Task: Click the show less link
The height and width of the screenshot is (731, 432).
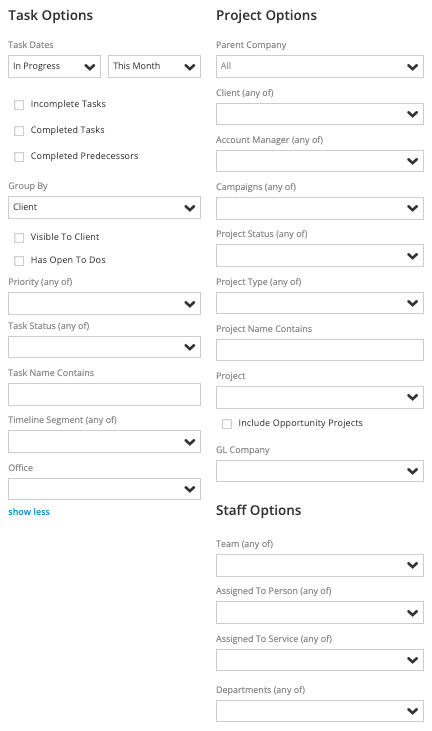Action: pos(29,512)
